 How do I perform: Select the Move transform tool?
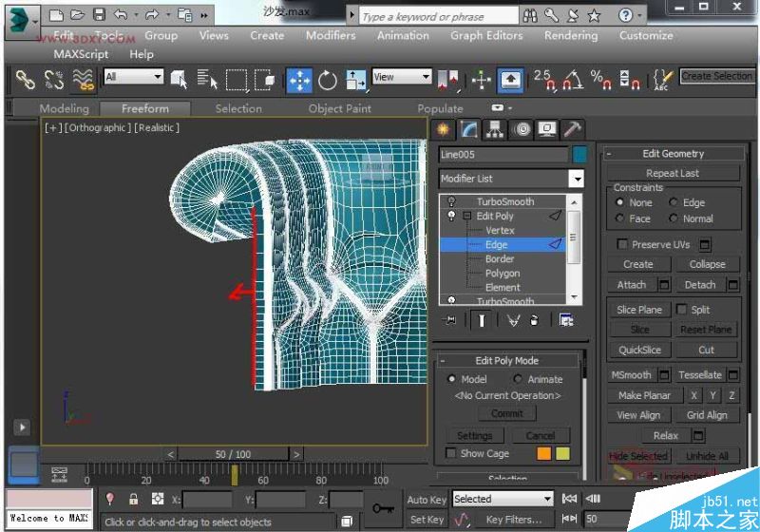click(x=298, y=80)
